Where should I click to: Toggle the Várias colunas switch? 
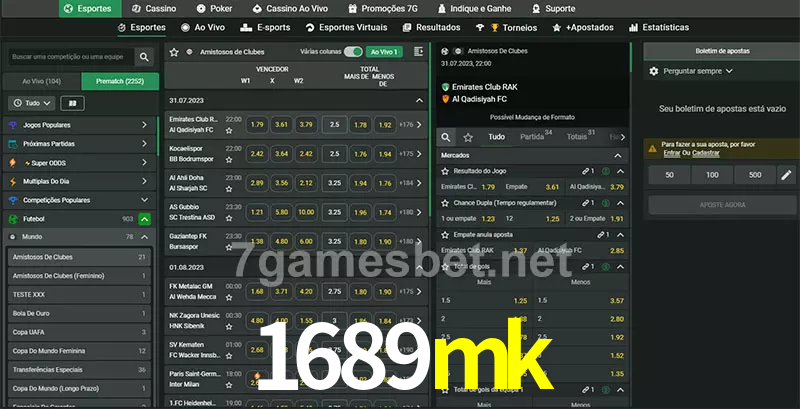pyautogui.click(x=352, y=51)
